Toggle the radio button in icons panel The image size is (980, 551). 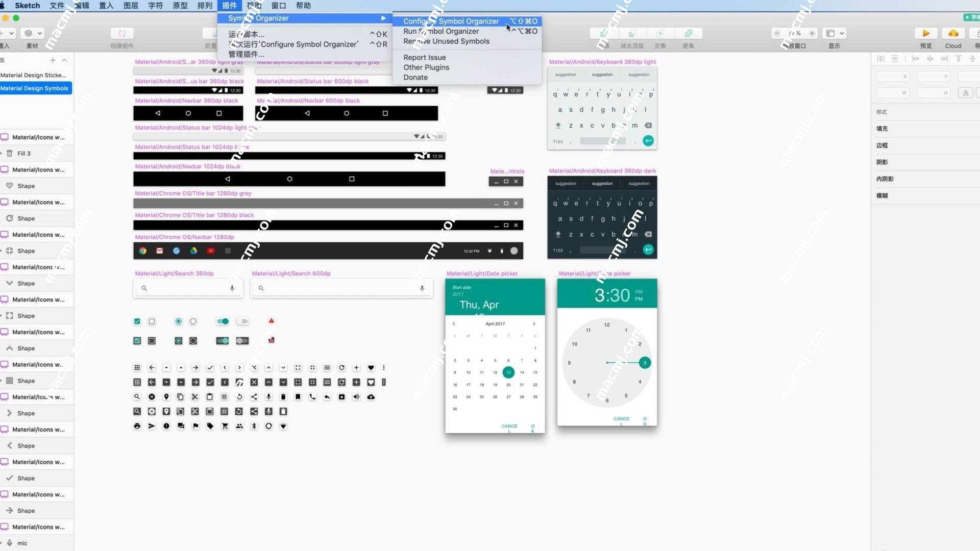[193, 321]
